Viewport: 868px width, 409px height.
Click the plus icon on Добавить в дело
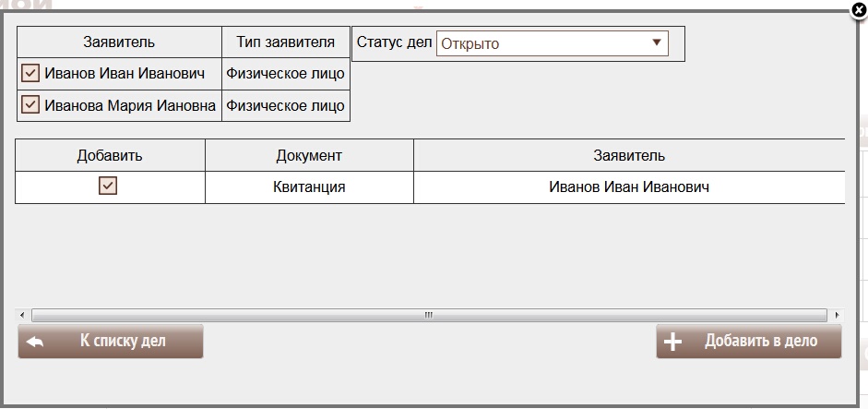pyautogui.click(x=673, y=342)
